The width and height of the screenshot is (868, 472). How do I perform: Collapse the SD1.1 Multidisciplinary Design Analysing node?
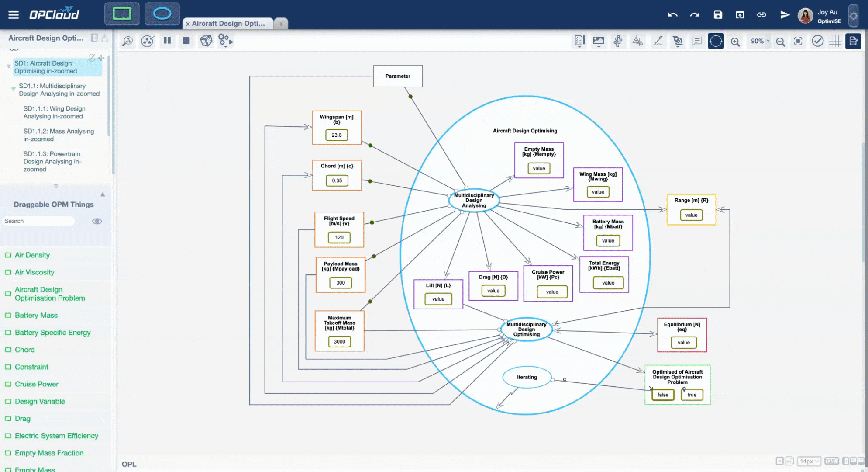(13, 89)
